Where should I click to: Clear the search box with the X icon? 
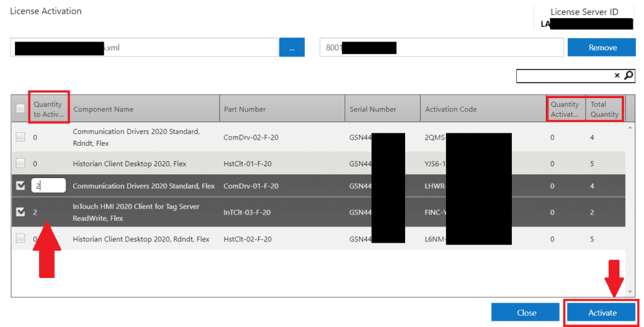[617, 75]
